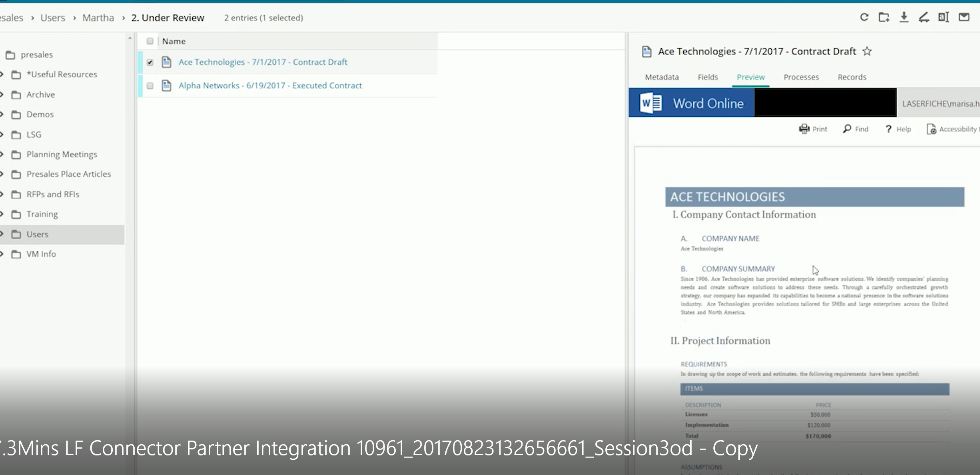The image size is (980, 475).
Task: Navigate to Martha breadcrumb
Action: point(98,18)
